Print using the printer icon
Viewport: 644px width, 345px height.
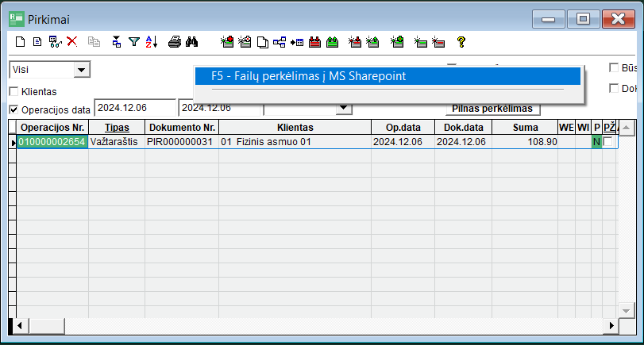coord(175,42)
